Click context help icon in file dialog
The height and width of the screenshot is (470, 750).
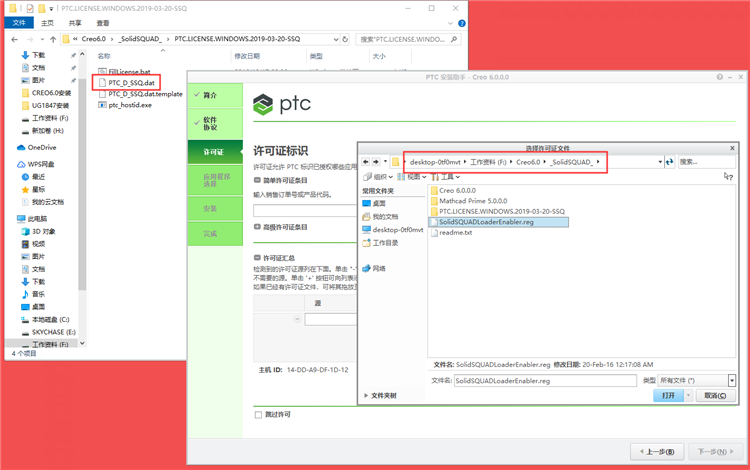[x=728, y=176]
